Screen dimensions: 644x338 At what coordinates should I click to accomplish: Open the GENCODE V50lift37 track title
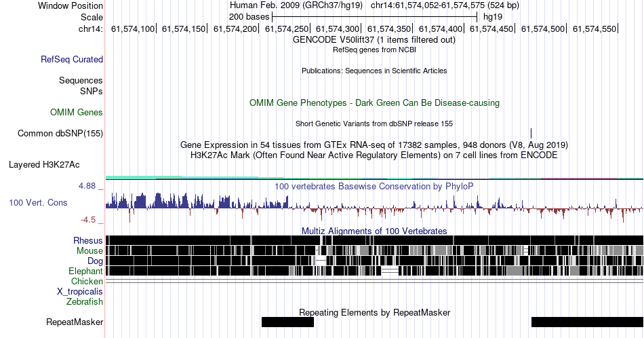pyautogui.click(x=374, y=40)
